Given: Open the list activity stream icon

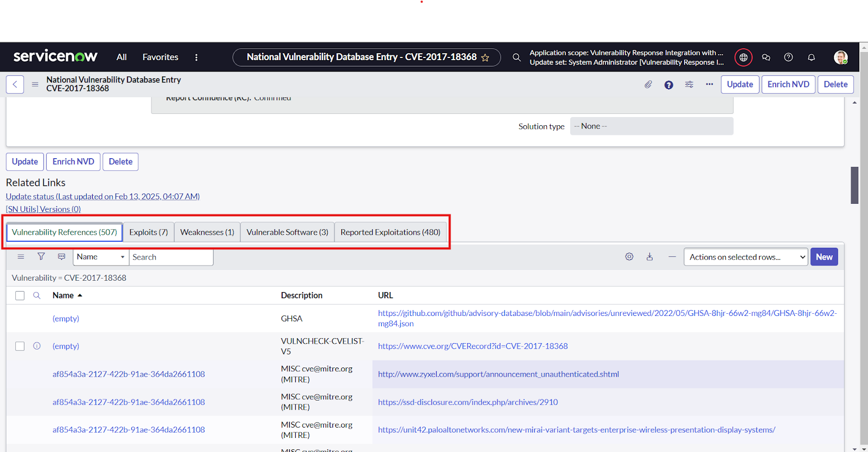Looking at the screenshot, I should point(61,256).
